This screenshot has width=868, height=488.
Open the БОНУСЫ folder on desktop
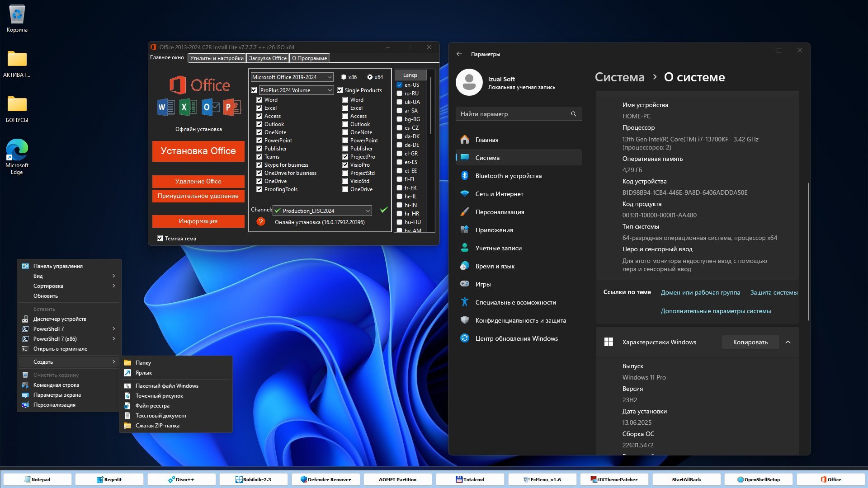(x=17, y=109)
